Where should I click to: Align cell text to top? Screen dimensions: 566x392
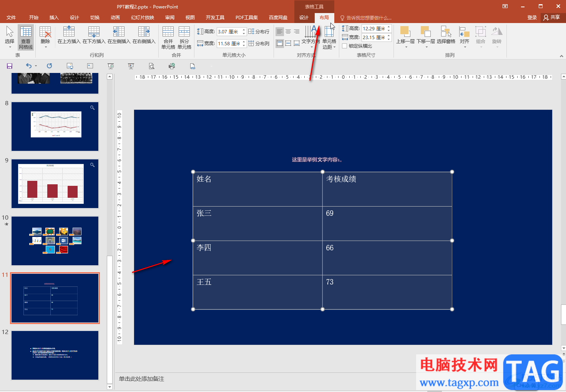pos(280,43)
